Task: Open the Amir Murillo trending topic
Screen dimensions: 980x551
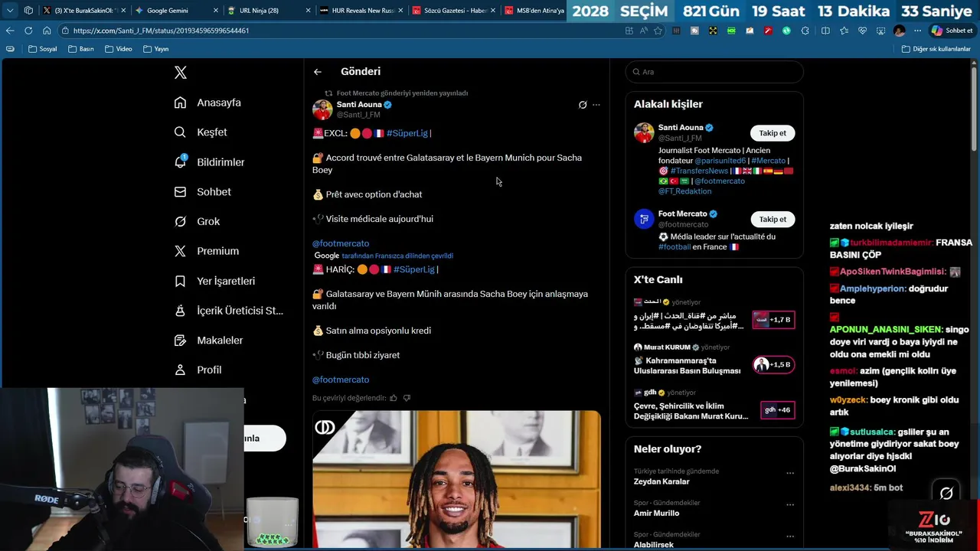Action: click(x=656, y=513)
